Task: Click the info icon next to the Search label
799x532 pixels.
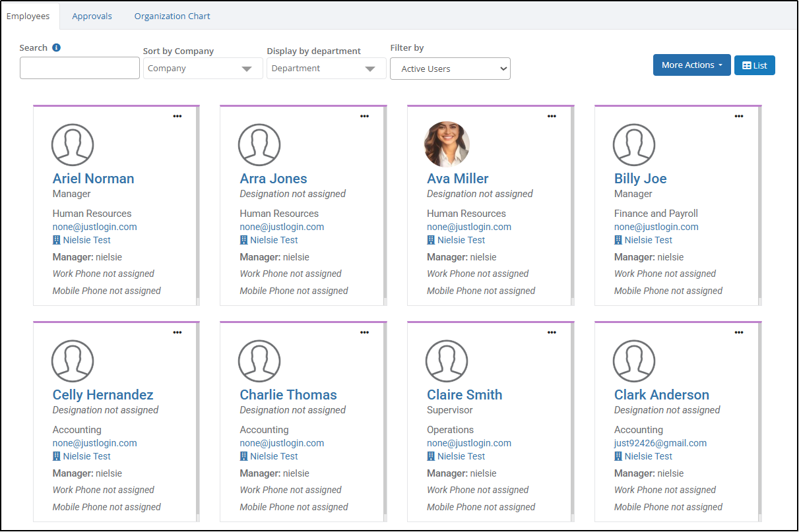Action: (x=56, y=47)
